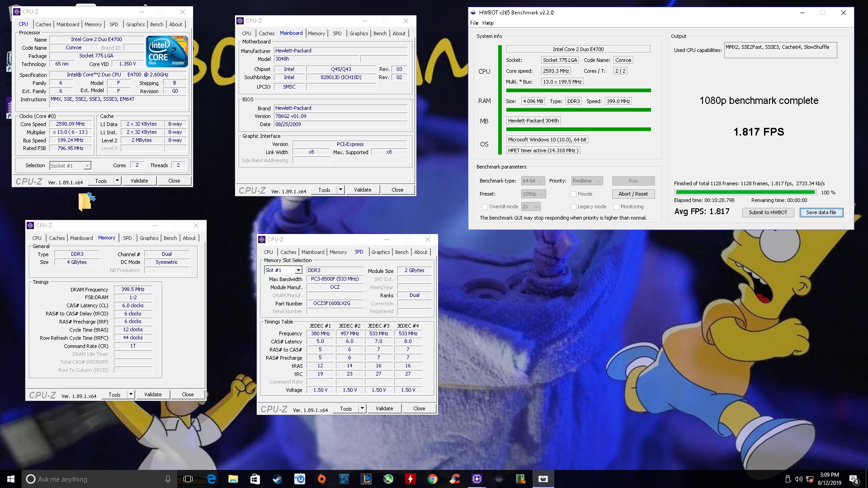The height and width of the screenshot is (488, 868).
Task: Click the Abort / Reset button
Action: 633,194
